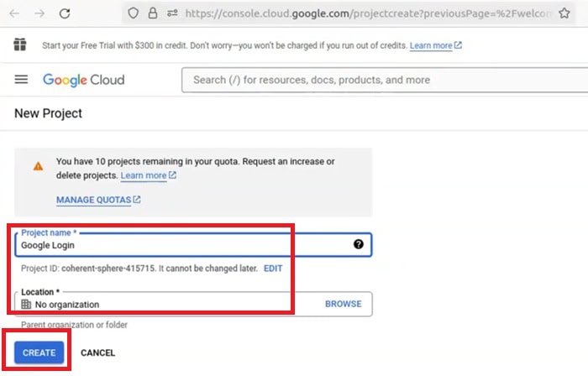
Task: Click the Google Cloud logo
Action: pos(84,80)
